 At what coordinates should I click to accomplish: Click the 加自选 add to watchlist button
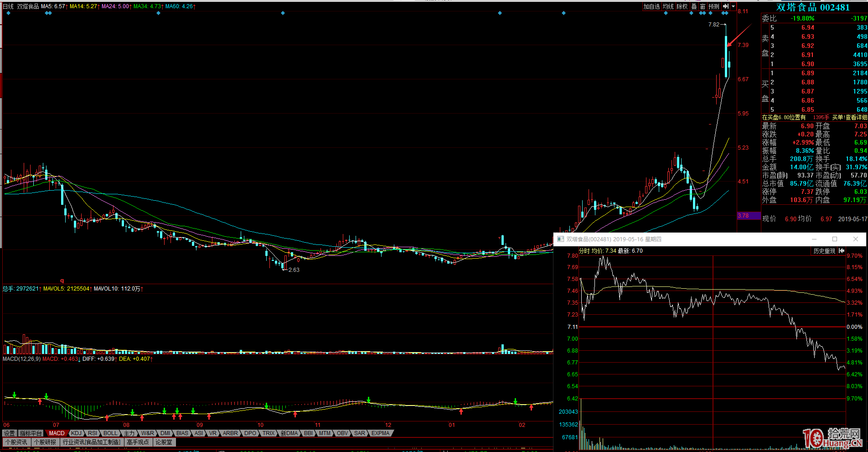651,6
